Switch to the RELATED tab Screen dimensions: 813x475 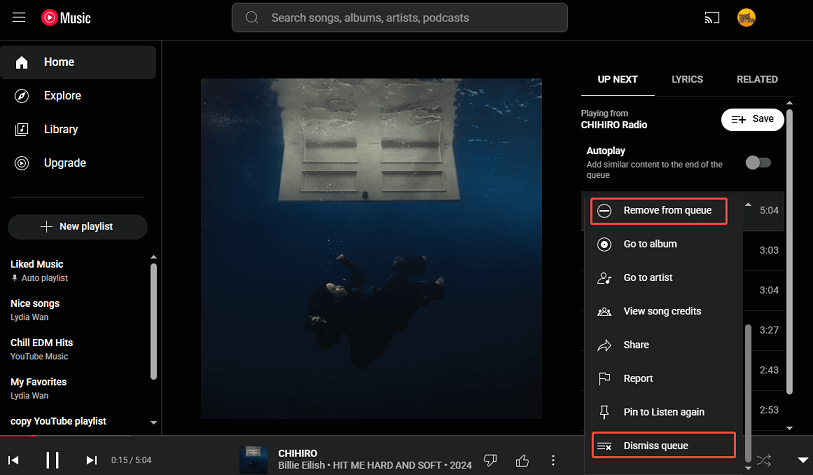coord(757,80)
